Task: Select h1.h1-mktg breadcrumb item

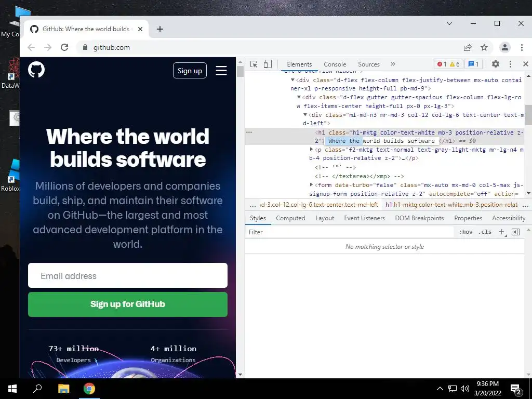Action: (x=451, y=205)
